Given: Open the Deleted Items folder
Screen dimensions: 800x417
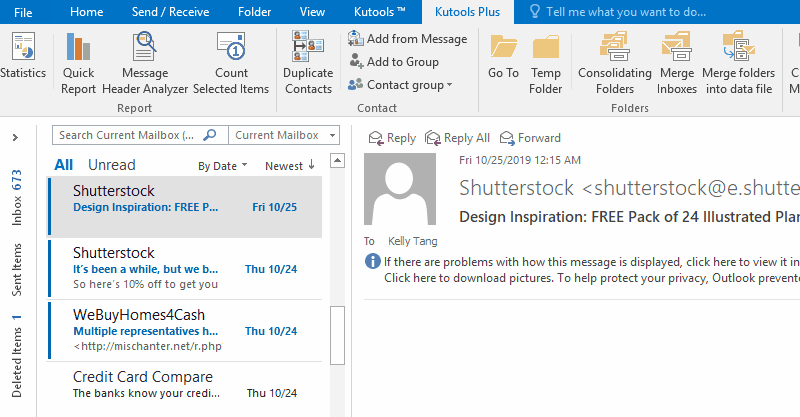Looking at the screenshot, I should 17,356.
